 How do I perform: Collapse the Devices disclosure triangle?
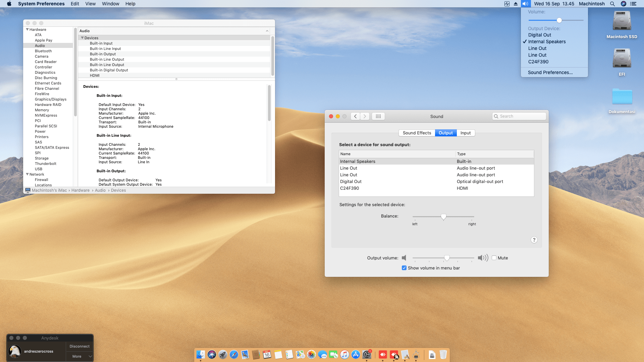click(x=83, y=38)
